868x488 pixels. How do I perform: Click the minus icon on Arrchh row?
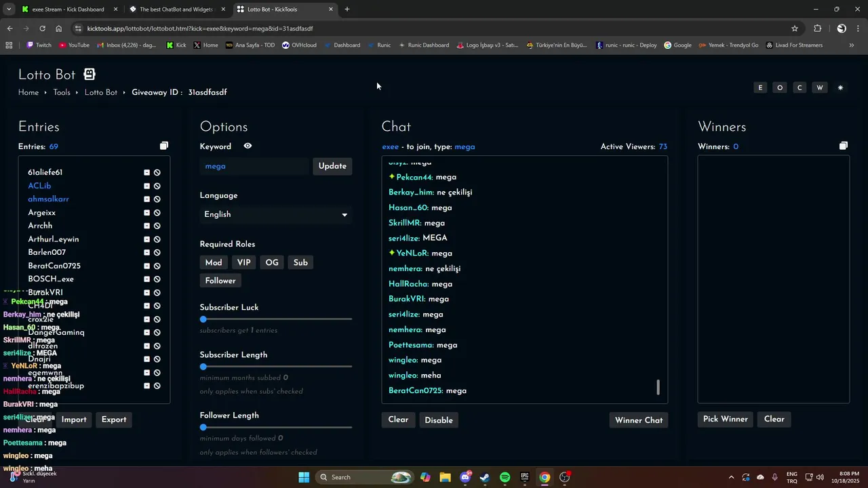click(146, 226)
